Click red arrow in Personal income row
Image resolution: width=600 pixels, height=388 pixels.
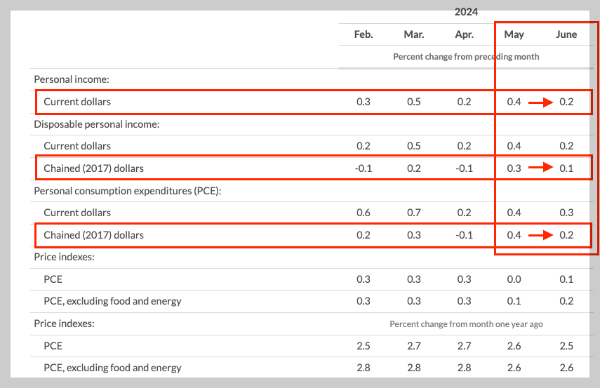540,102
